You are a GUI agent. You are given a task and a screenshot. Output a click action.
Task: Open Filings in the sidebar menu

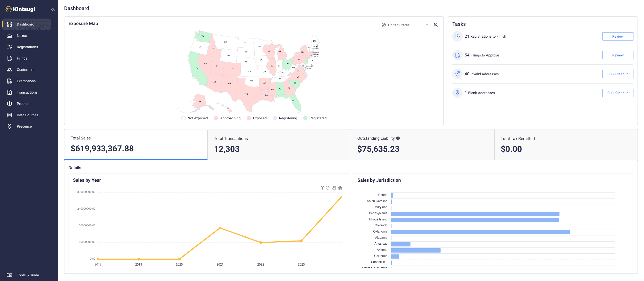point(22,58)
